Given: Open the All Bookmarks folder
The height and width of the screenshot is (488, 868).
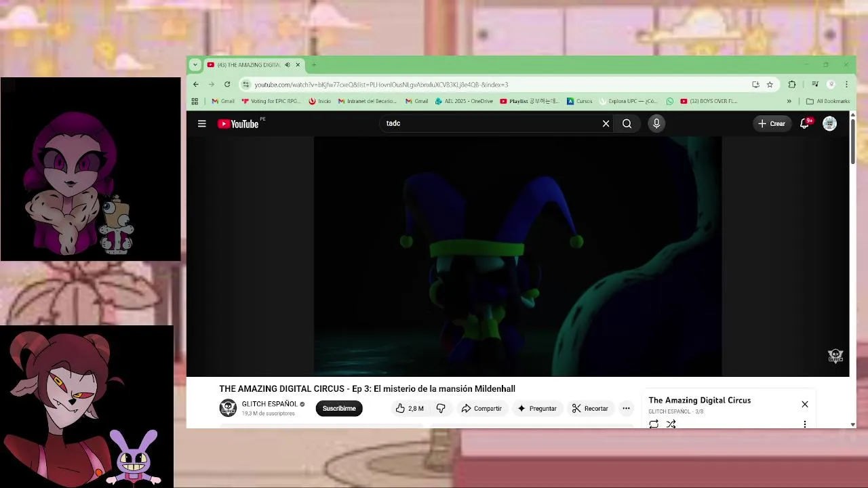Looking at the screenshot, I should click(x=828, y=101).
